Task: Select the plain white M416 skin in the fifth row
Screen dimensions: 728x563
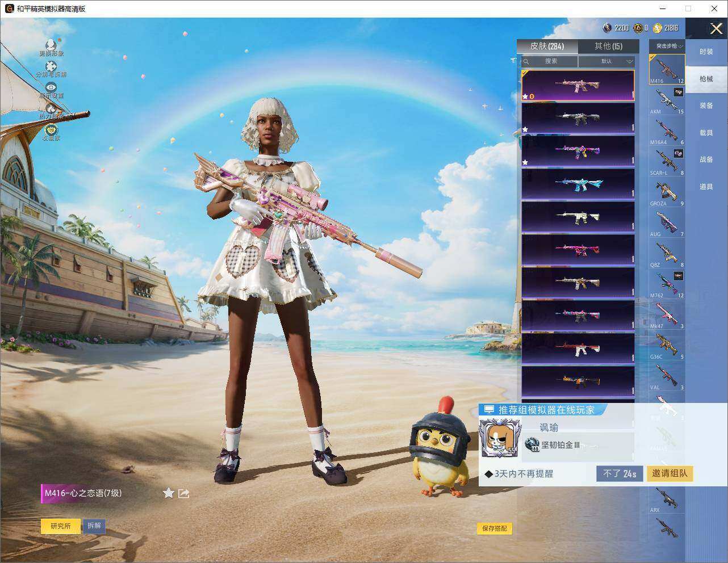Action: (x=578, y=217)
